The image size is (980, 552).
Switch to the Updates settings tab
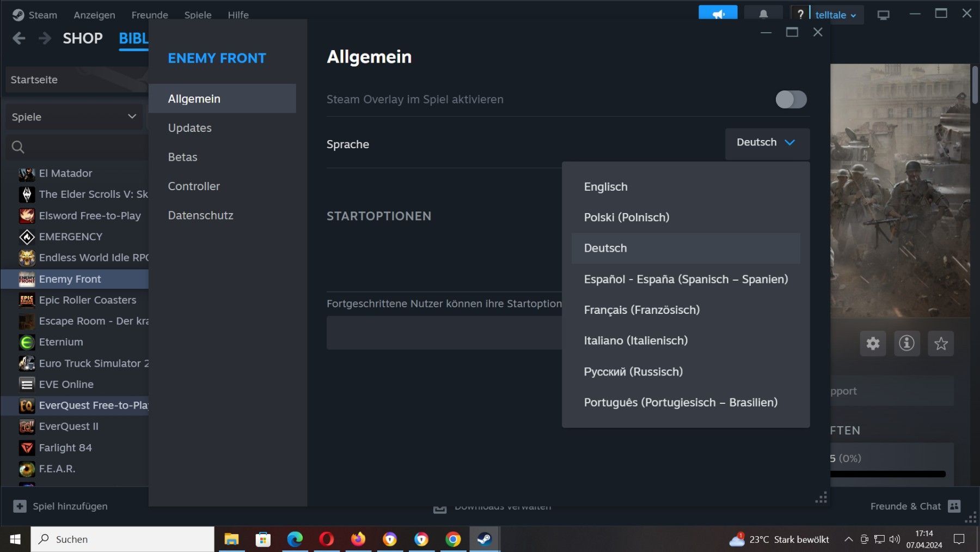(x=189, y=128)
